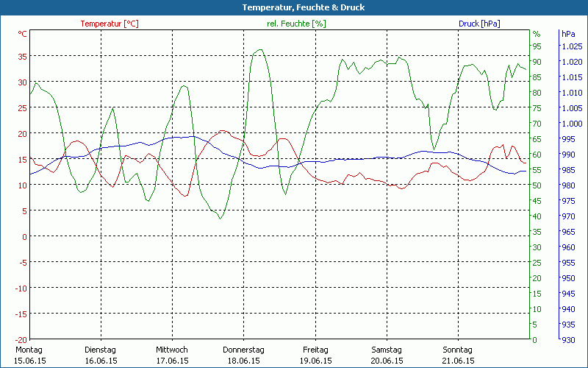The width and height of the screenshot is (588, 368).
Task: Select the 'Montag' day label
Action: tap(29, 350)
